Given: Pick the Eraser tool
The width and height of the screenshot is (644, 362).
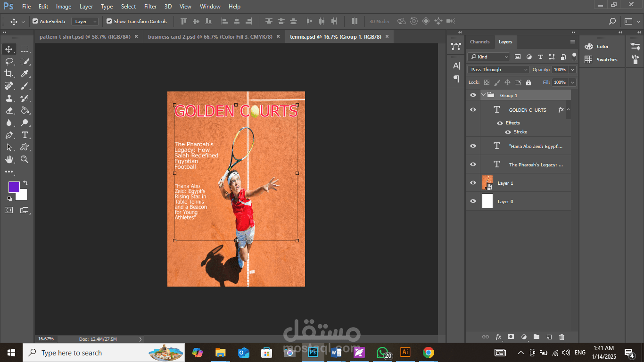Looking at the screenshot, I should tap(9, 111).
